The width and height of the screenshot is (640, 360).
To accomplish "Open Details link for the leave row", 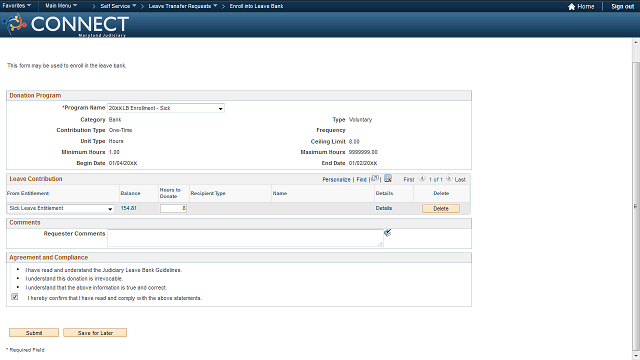I will 384,208.
